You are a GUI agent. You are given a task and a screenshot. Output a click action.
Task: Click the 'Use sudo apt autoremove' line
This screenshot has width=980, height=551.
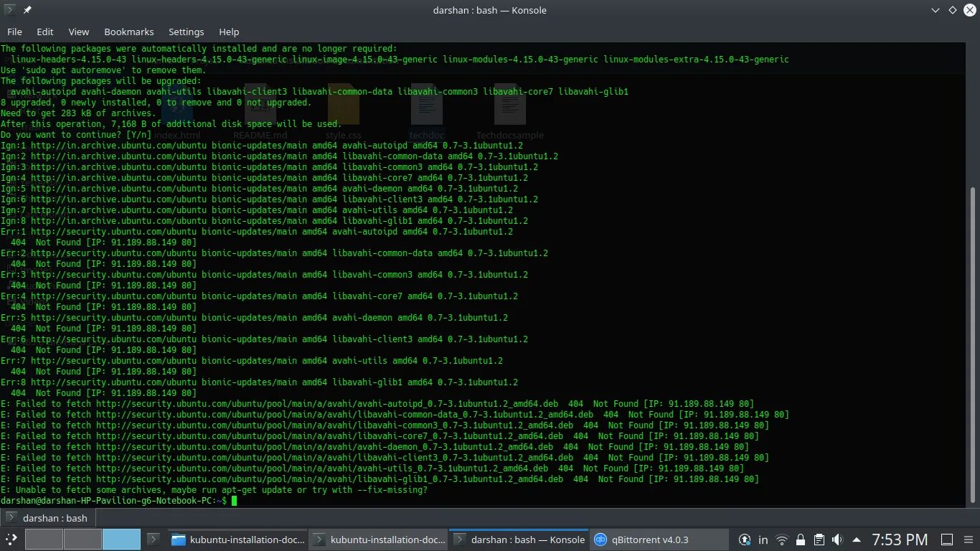(x=103, y=70)
